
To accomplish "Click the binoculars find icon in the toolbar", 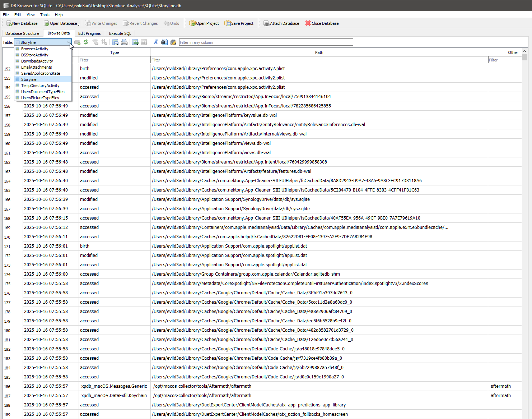I will pos(164,42).
